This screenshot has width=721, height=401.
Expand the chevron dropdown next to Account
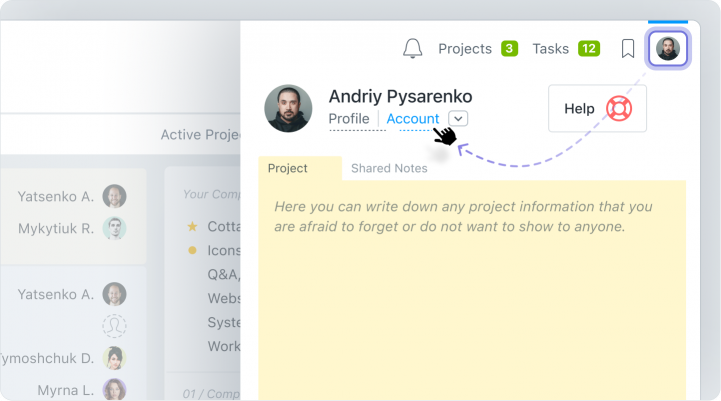pos(458,118)
